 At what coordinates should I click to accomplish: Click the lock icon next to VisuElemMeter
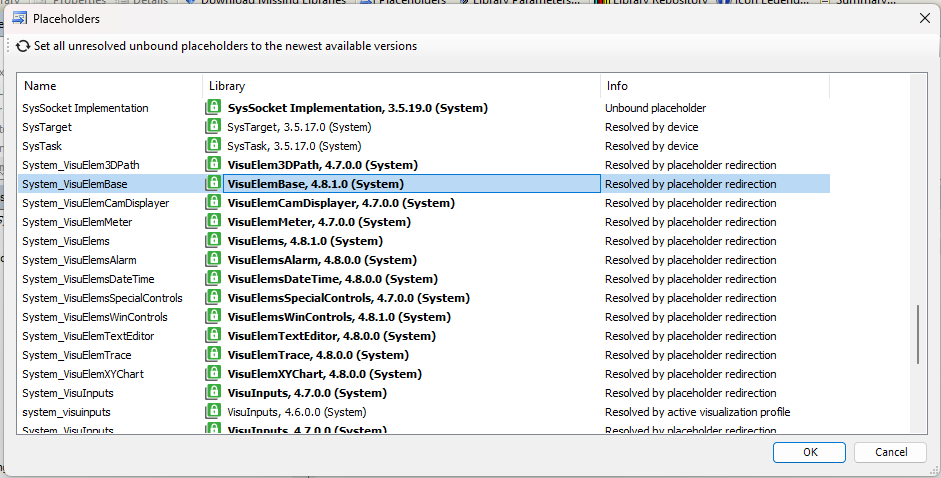click(x=213, y=222)
